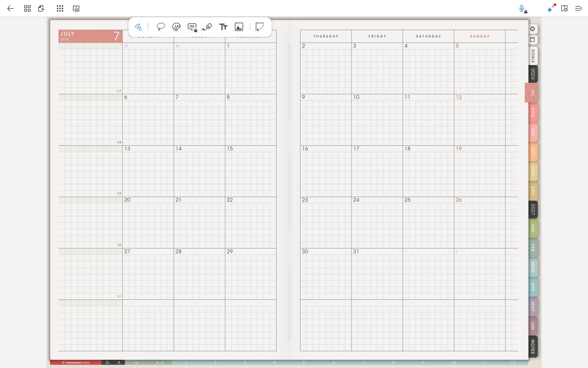Jump to the 2026 year tab

(533, 74)
